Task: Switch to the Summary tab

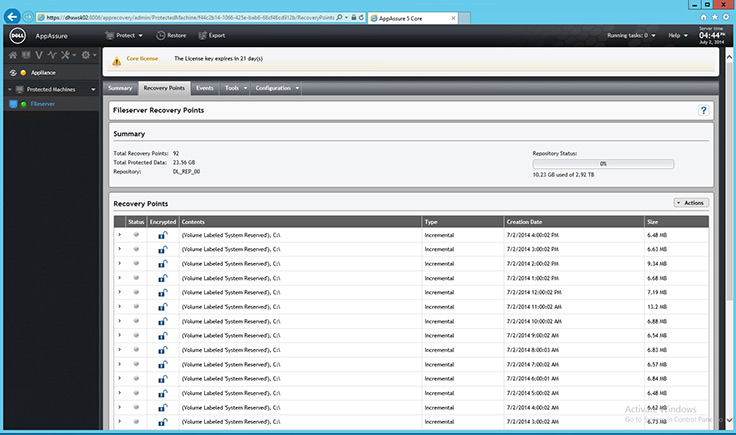Action: tap(120, 88)
